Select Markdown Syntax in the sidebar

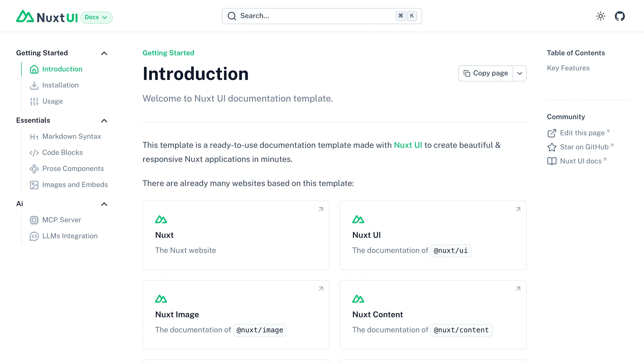click(x=71, y=137)
